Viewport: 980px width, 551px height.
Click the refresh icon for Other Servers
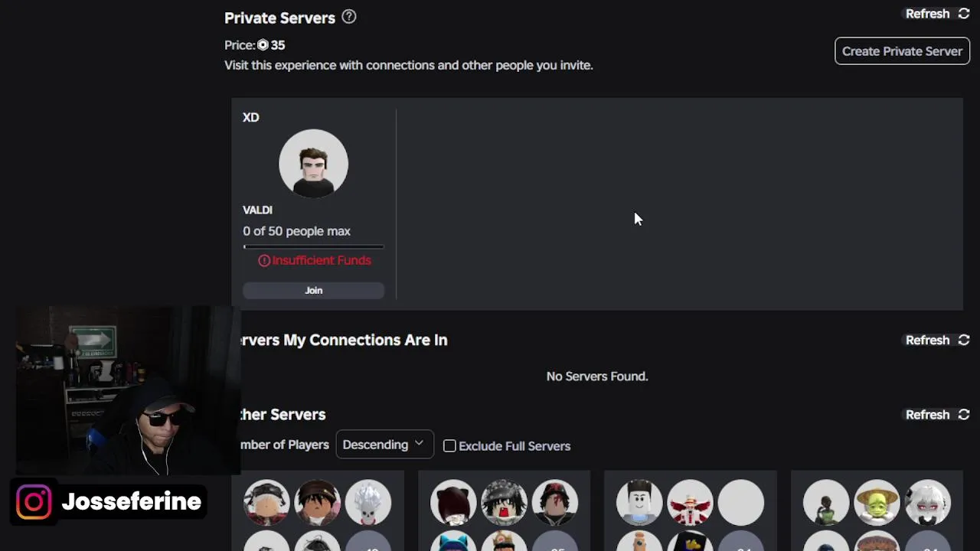click(x=964, y=415)
